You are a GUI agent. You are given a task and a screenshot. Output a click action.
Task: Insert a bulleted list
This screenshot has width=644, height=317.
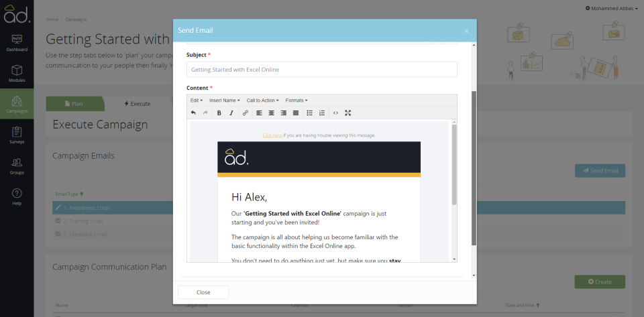point(310,113)
